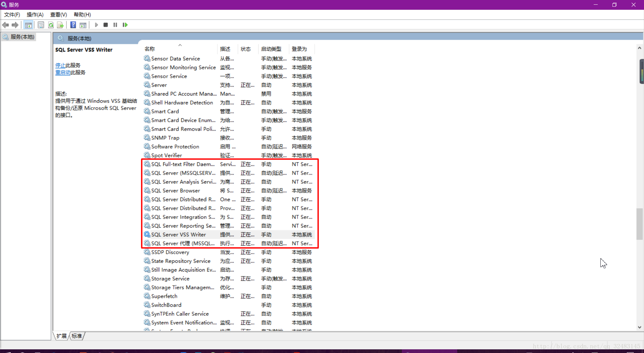The image size is (644, 353).
Task: Select gear icon of SQL Server Browser
Action: click(147, 190)
